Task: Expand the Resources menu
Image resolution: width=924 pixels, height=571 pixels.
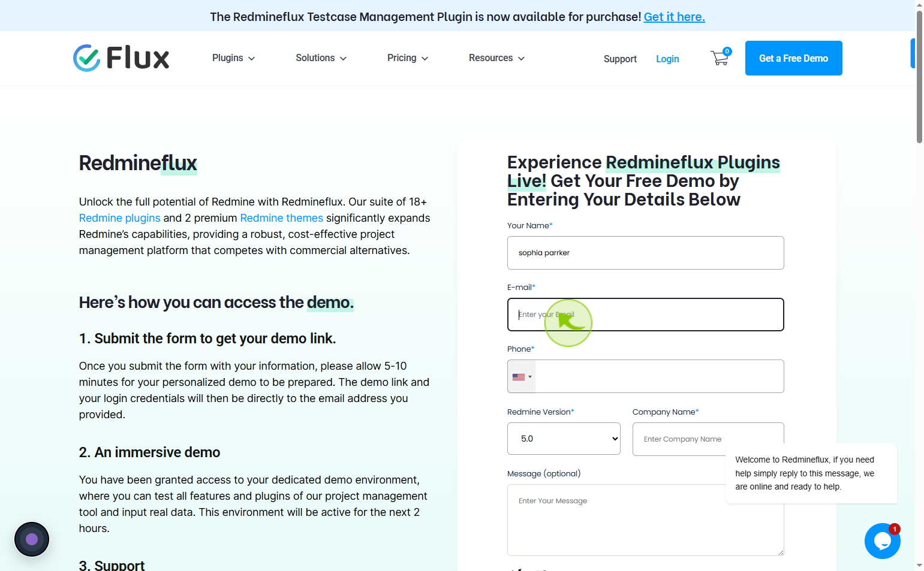Action: coord(497,58)
